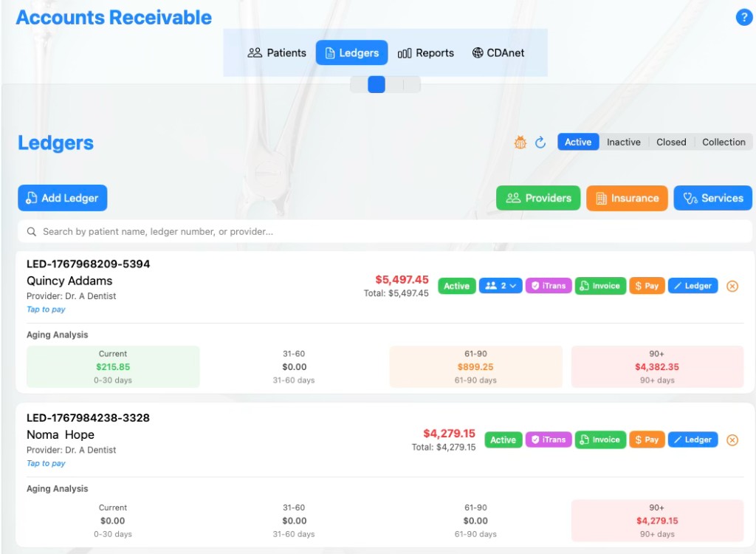Viewport: 756px width, 554px height.
Task: Click the Current $215.85 aging box
Action: coord(113,367)
